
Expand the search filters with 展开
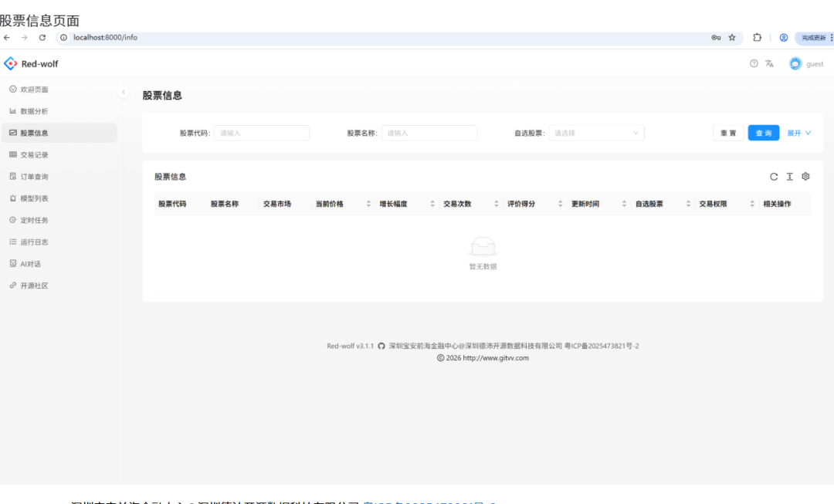tap(799, 133)
